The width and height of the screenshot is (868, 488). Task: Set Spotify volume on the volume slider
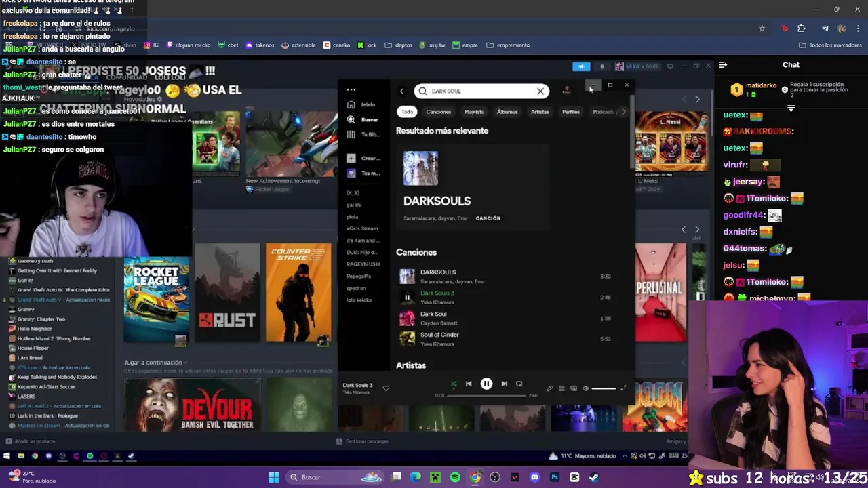coord(604,388)
